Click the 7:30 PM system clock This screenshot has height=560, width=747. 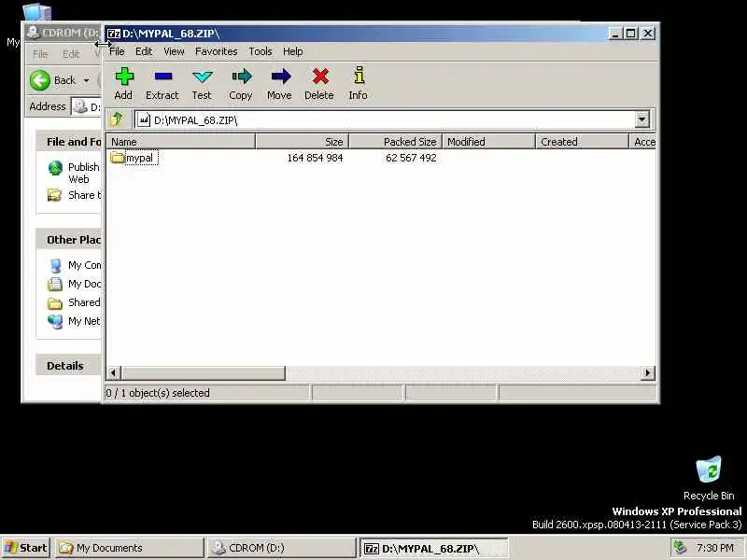coord(714,548)
